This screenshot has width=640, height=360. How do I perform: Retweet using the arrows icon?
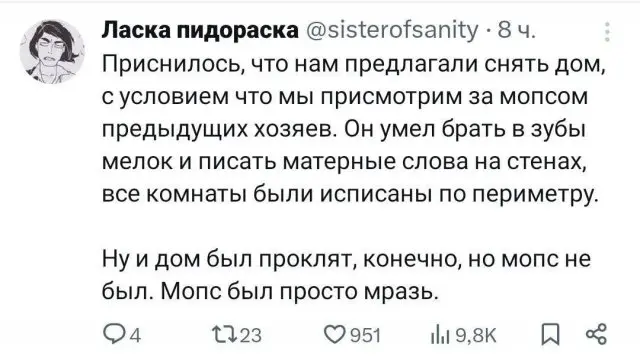coord(222,334)
